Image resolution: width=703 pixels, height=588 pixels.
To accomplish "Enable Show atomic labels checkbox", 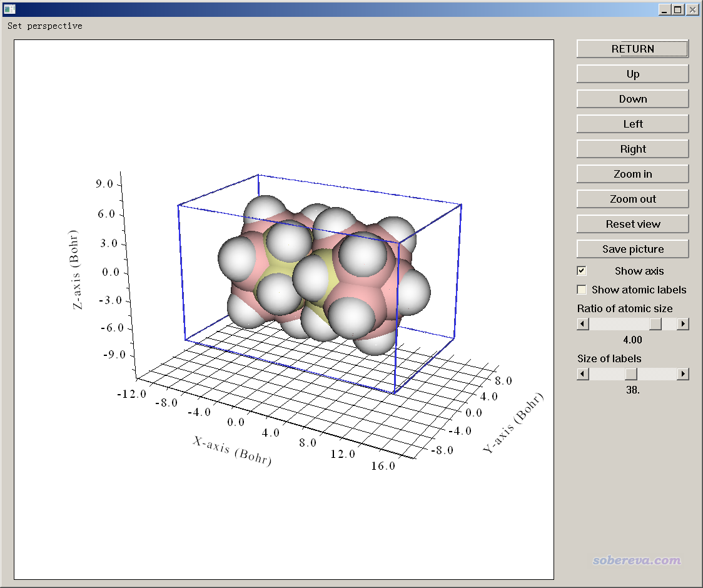I will tap(582, 290).
